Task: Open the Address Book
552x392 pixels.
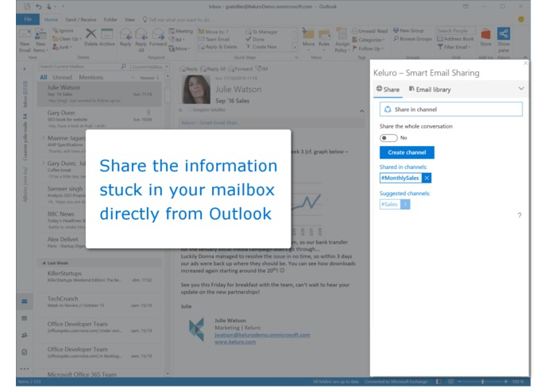Action: click(x=456, y=39)
